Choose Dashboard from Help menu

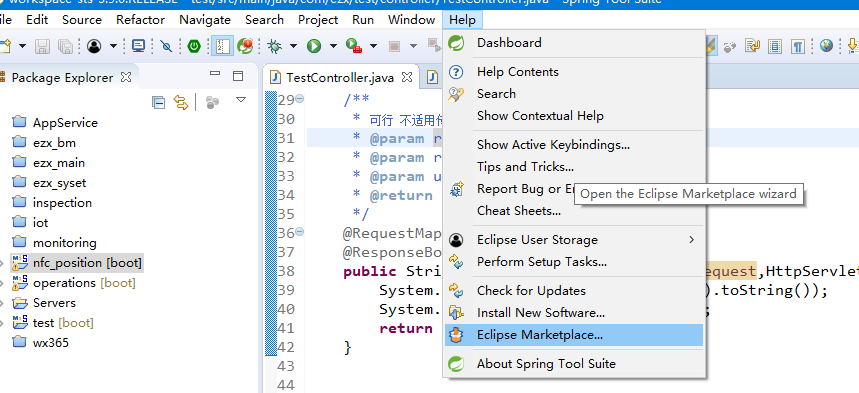pyautogui.click(x=574, y=43)
